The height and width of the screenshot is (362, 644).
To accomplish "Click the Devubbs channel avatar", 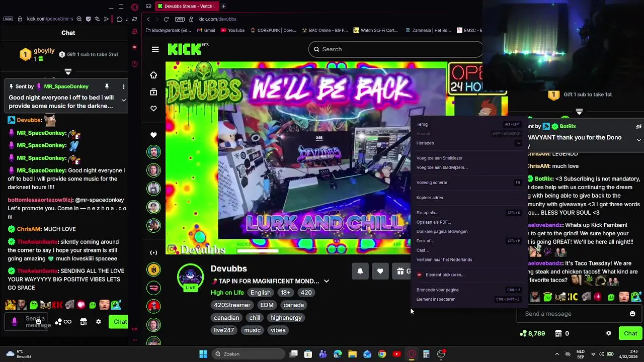I will coord(190,276).
